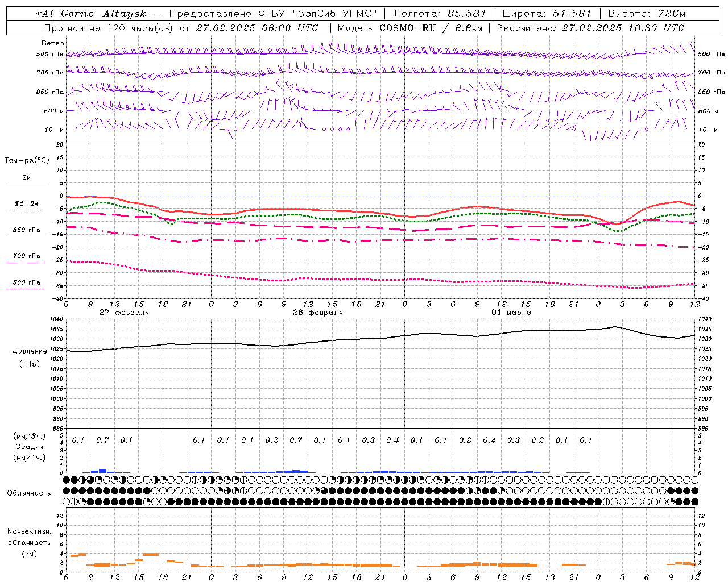
Task: Click the 700 гПа legend entry in temperature panel
Action: click(x=26, y=256)
